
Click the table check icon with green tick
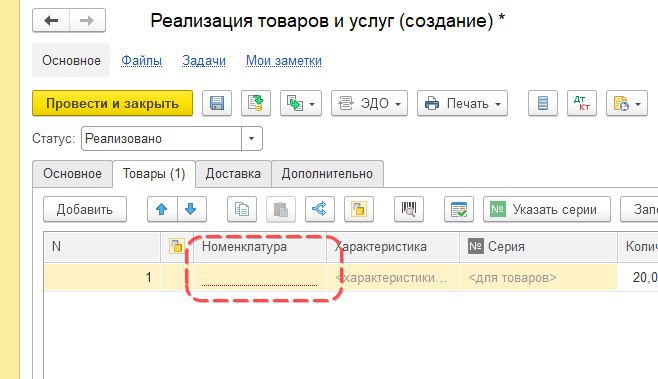(459, 209)
